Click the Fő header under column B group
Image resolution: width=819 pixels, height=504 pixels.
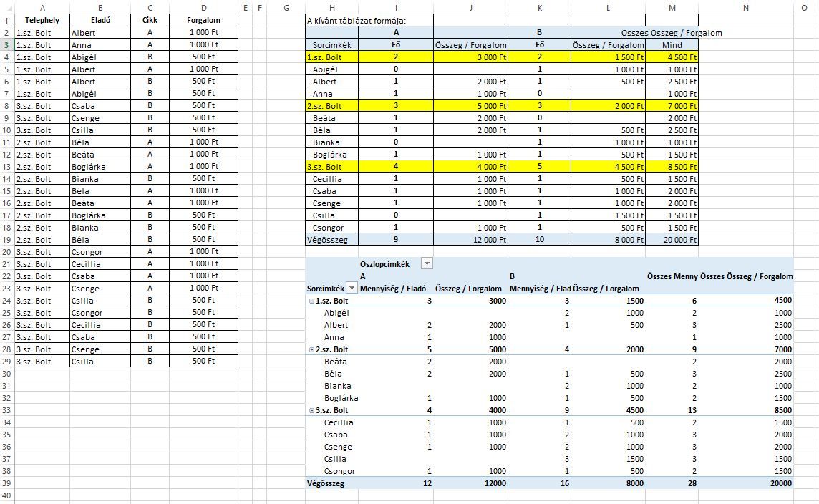tap(540, 45)
